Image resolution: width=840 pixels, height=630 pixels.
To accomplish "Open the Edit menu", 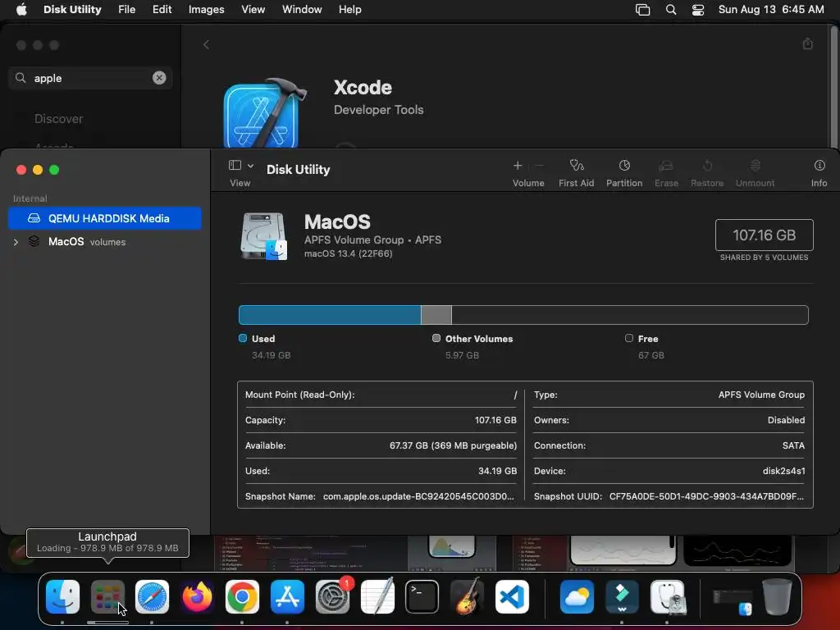I will point(162,10).
